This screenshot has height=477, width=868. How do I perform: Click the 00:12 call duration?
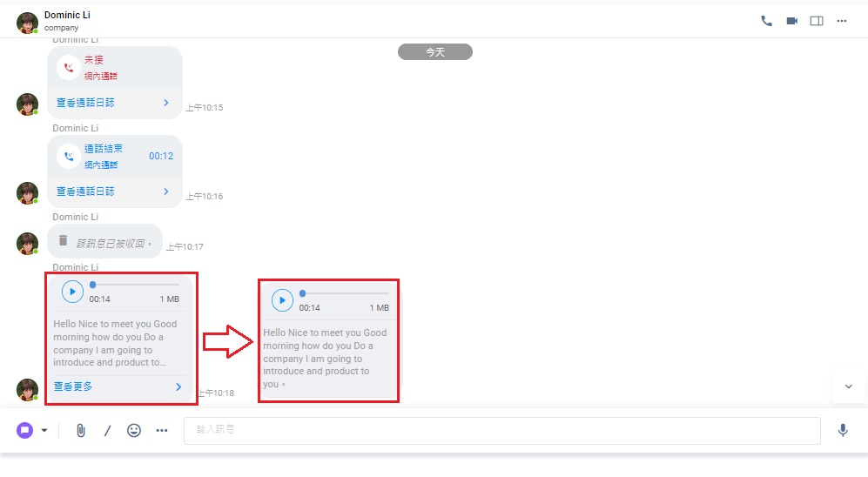point(161,156)
